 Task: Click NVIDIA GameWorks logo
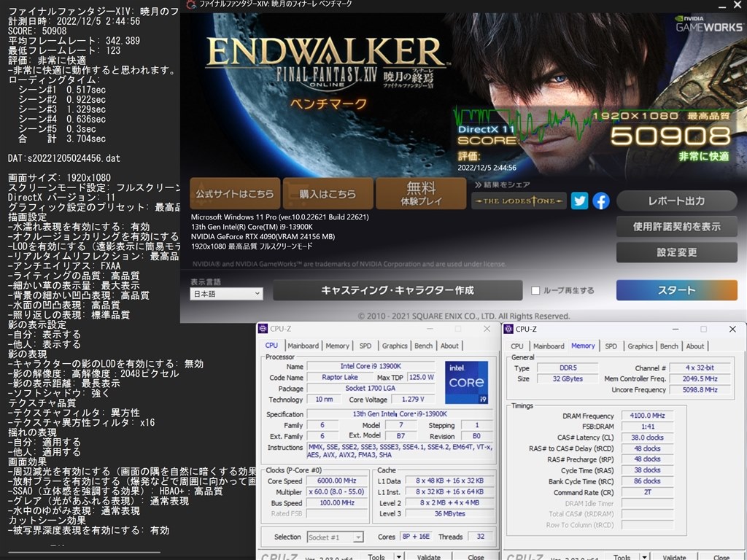[709, 24]
